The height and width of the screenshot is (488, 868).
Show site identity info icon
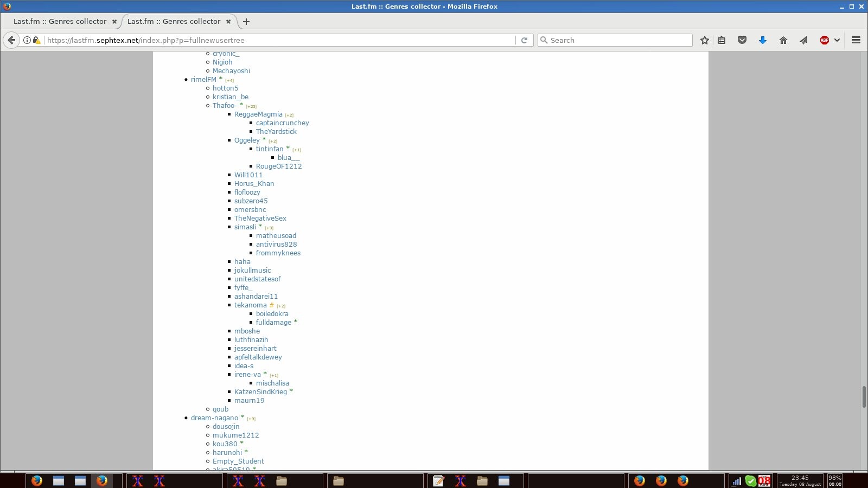pyautogui.click(x=27, y=40)
